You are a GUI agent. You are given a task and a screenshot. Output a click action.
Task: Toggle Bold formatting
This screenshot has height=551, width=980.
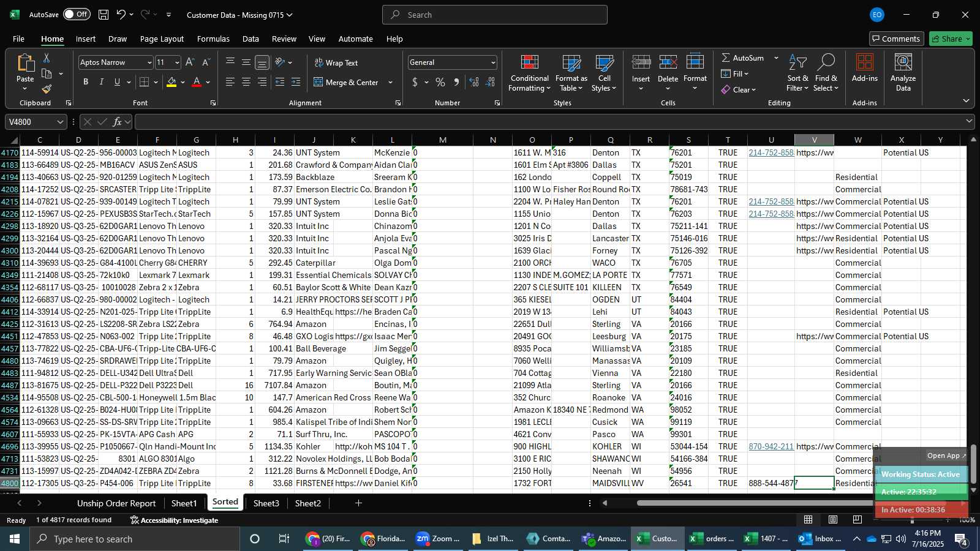86,82
